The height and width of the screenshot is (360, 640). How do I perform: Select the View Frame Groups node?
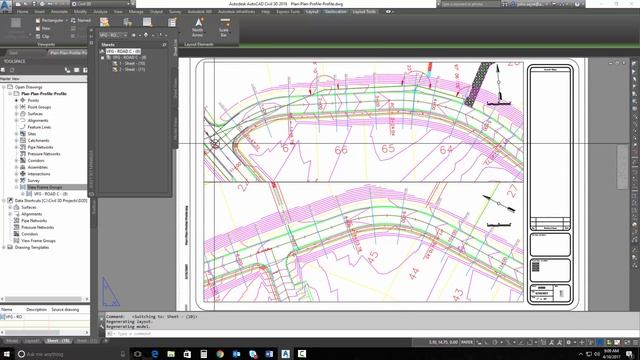(x=44, y=187)
